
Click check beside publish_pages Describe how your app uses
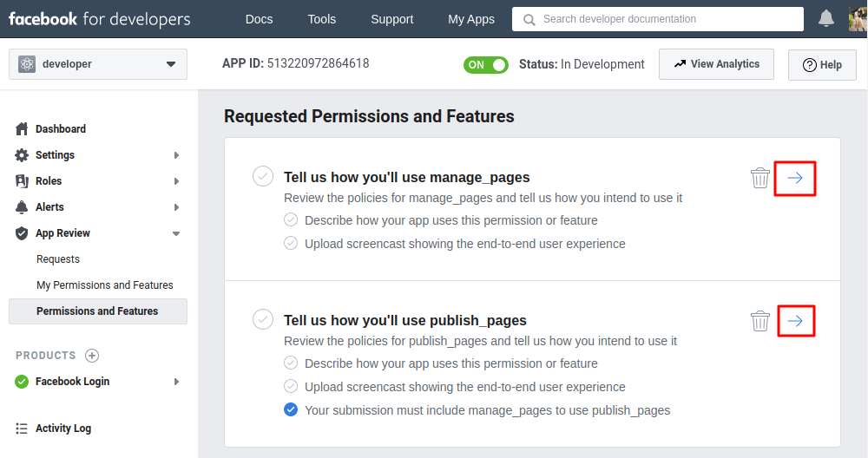coord(291,363)
